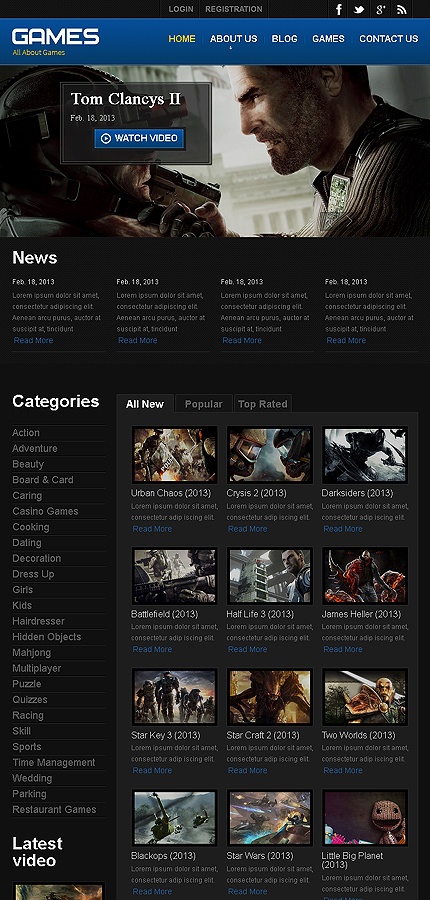Switch to the All New tab
Image resolution: width=430 pixels, height=900 pixels.
[x=145, y=404]
